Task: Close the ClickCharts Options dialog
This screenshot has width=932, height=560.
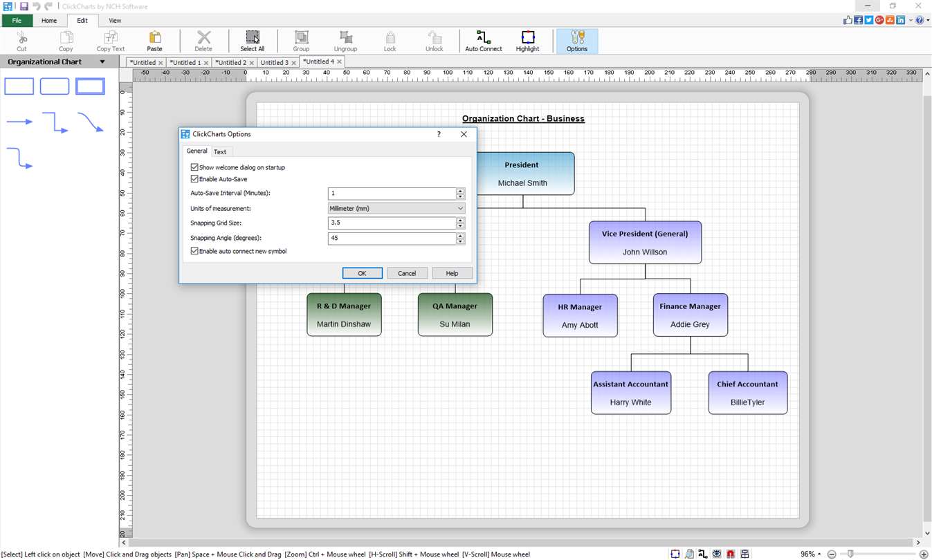Action: click(x=464, y=134)
